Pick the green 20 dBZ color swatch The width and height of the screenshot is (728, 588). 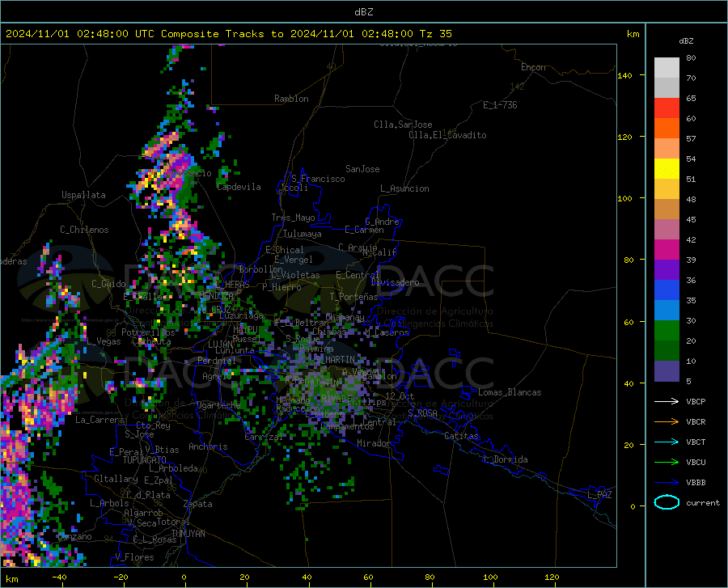point(667,331)
